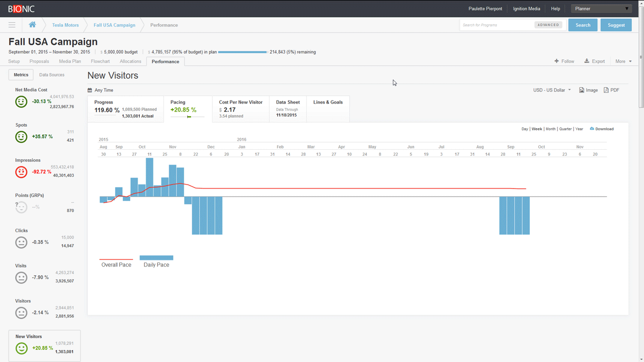The image size is (644, 362).
Task: Open the Data Sources tab
Action: (51, 74)
